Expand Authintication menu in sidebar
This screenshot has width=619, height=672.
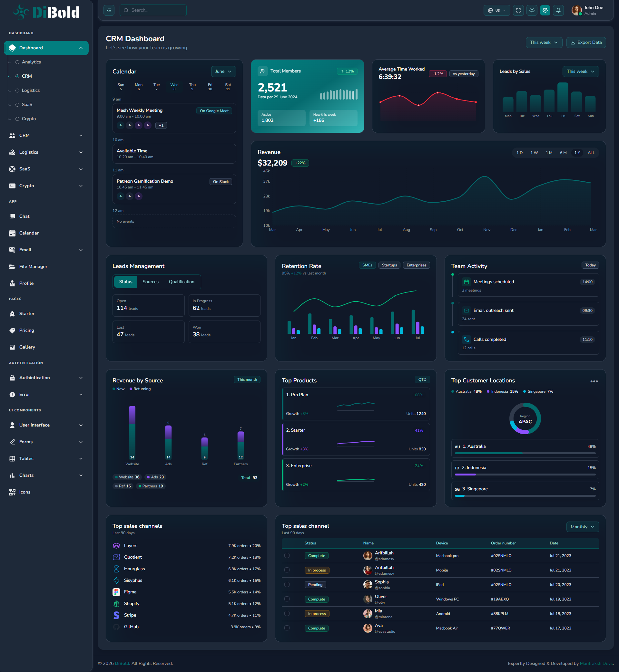46,378
